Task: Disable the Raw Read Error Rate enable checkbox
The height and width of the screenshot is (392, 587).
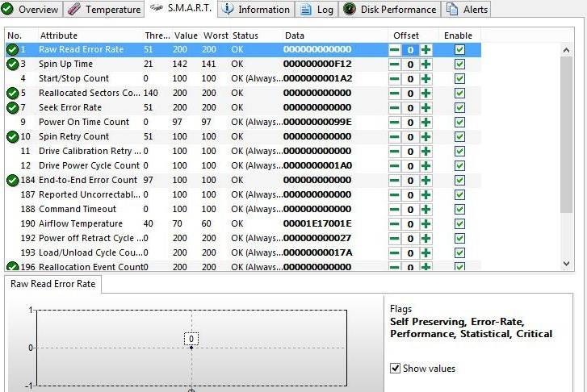Action: [x=459, y=50]
